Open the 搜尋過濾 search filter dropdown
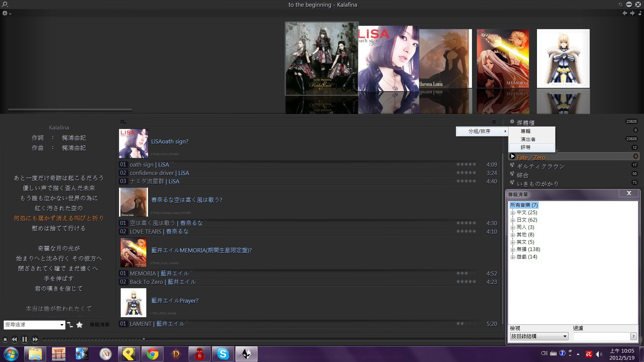 [x=62, y=325]
